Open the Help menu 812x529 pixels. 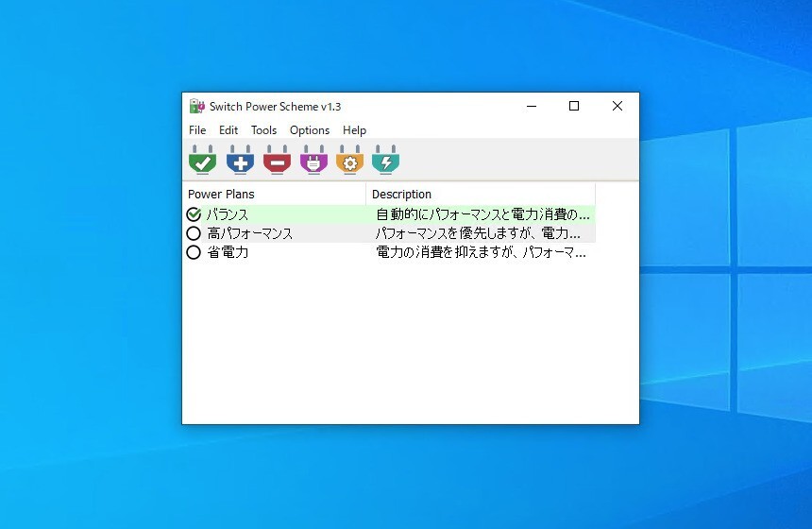coord(354,130)
